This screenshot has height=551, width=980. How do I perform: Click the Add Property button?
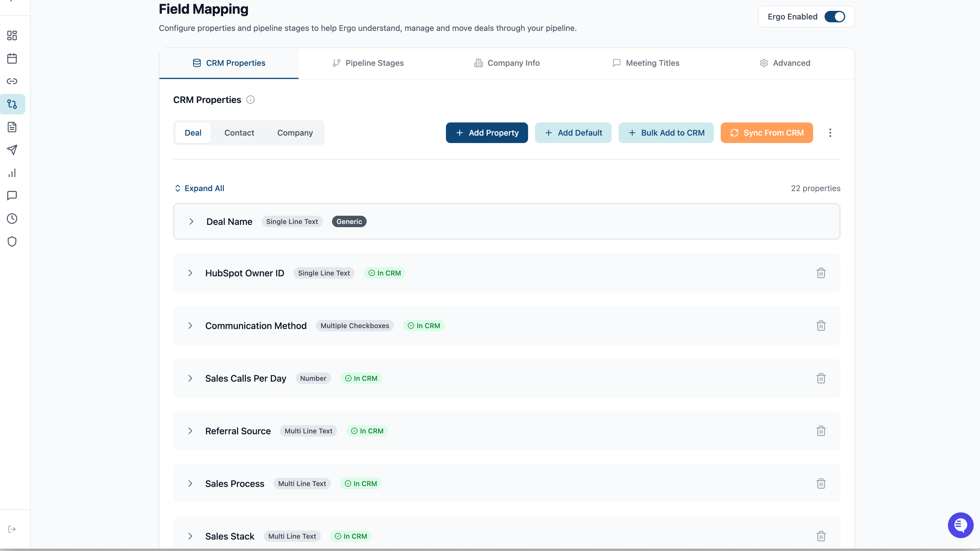tap(487, 133)
